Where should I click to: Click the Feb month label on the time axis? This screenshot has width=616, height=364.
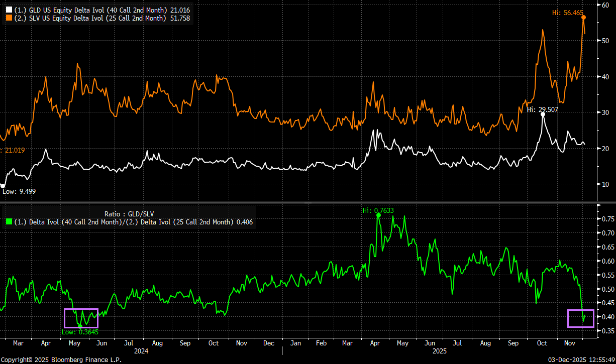(x=321, y=343)
